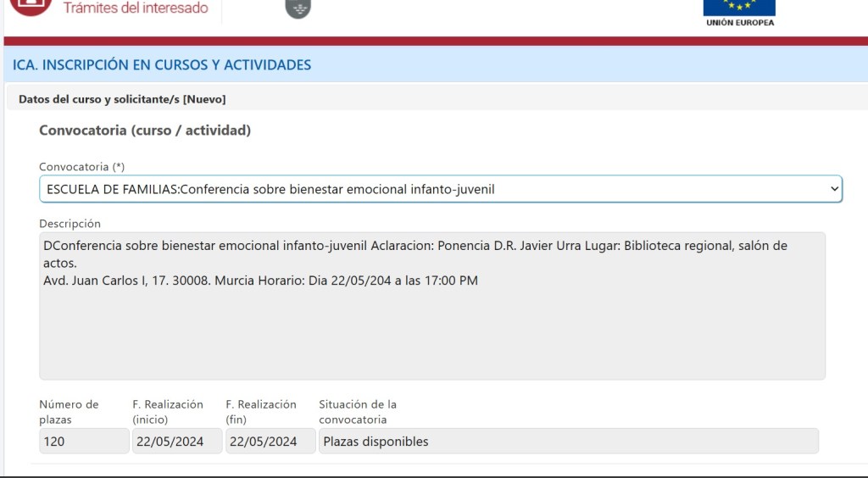Click the ICA. Inscripción en cursos header
The width and height of the screenshot is (868, 478).
(162, 64)
